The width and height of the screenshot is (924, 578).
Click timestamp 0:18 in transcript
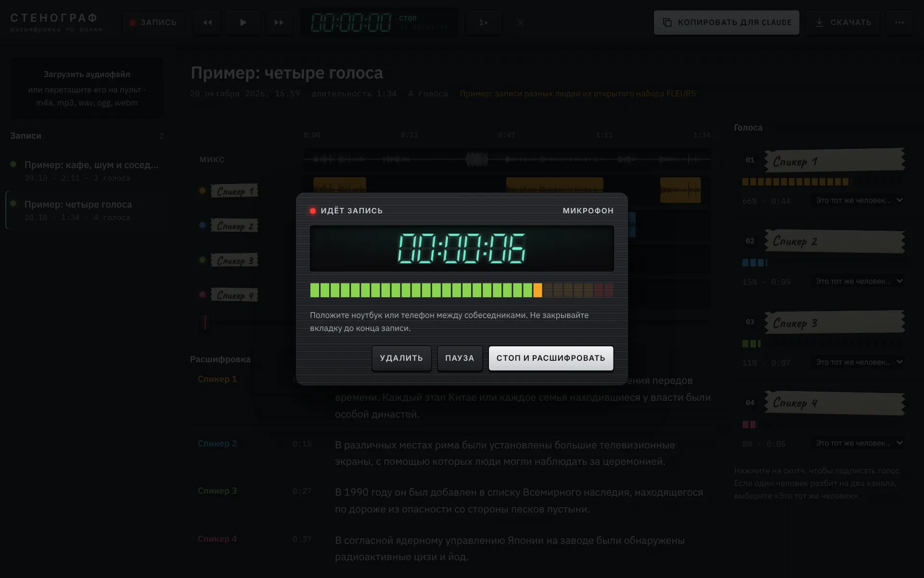(x=302, y=444)
